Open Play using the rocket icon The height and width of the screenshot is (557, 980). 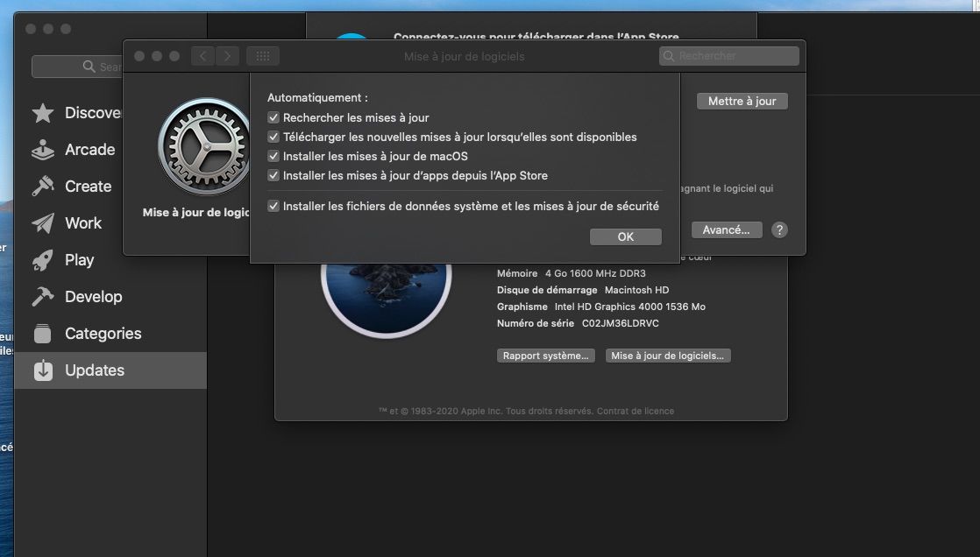(42, 260)
